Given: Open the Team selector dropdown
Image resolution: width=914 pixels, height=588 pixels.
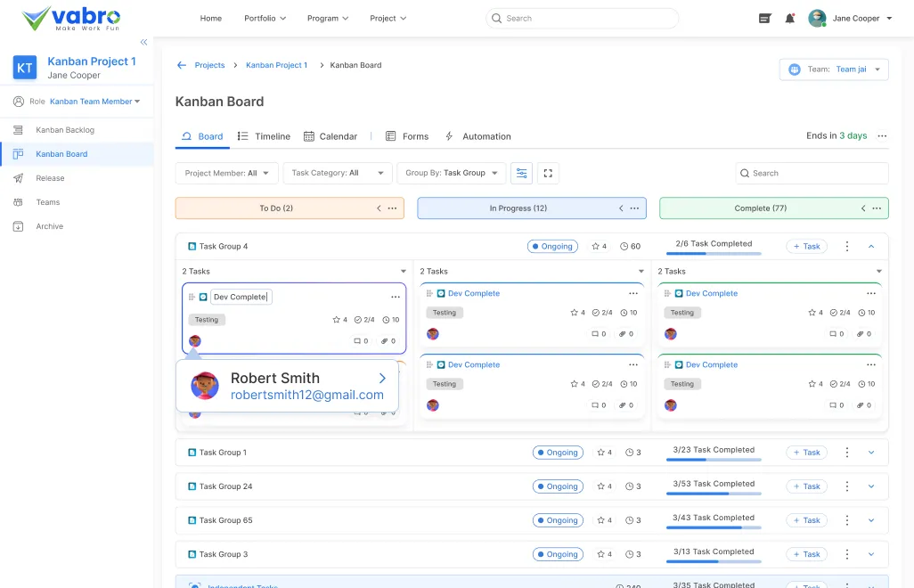Looking at the screenshot, I should point(834,69).
